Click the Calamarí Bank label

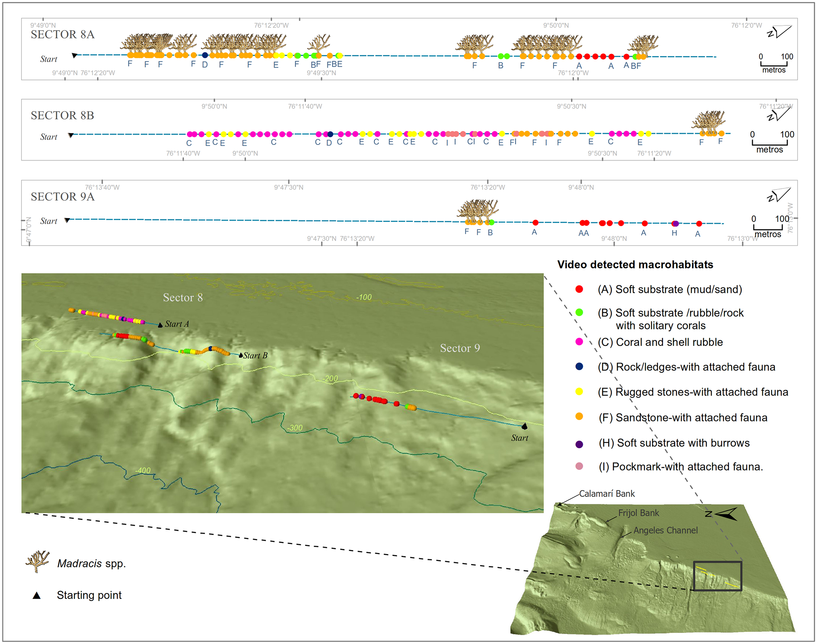pyautogui.click(x=606, y=494)
